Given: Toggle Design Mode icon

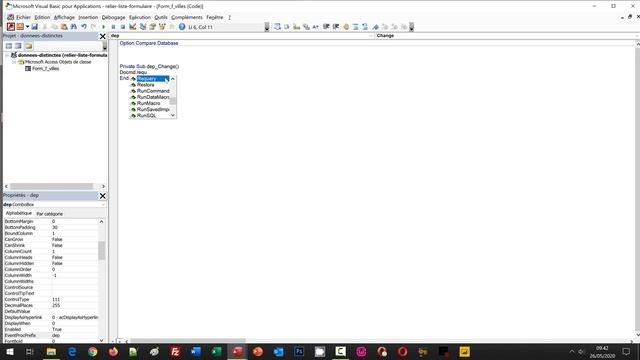Looking at the screenshot, I should (x=133, y=27).
